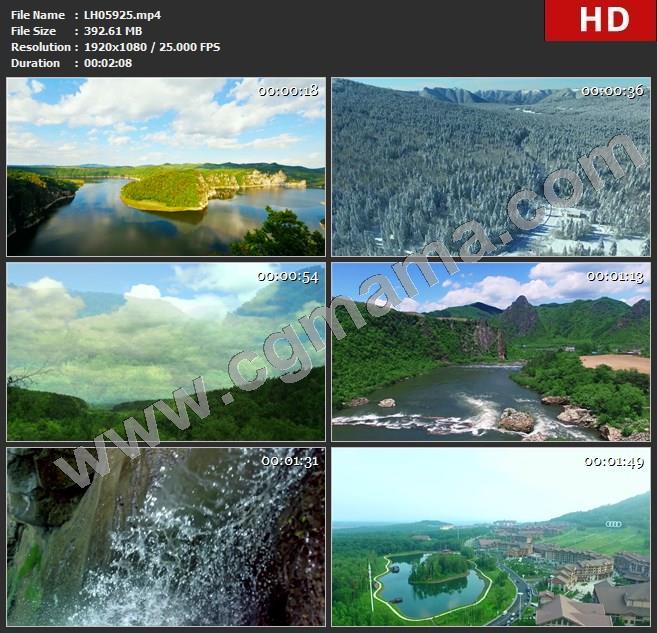Open the lake peninsula thumbnail at 00:00:18
This screenshot has width=657, height=633.
coord(166,167)
